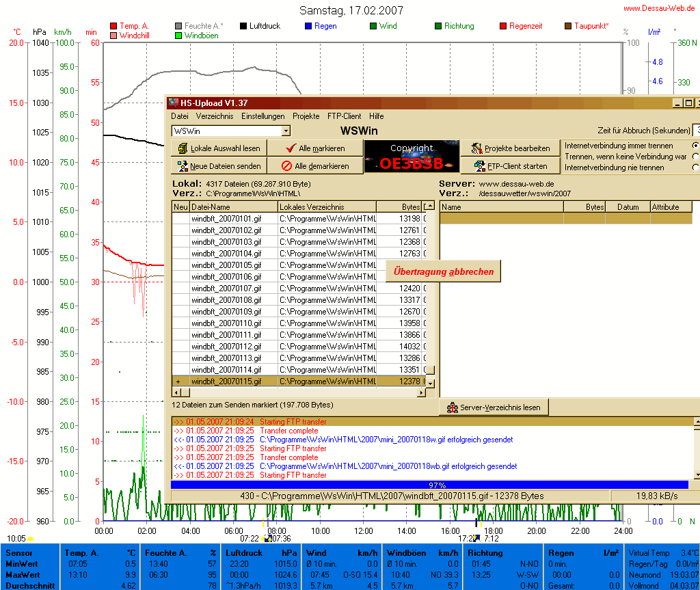
Task: Open the www.Dessau-Web.de link
Action: click(660, 8)
